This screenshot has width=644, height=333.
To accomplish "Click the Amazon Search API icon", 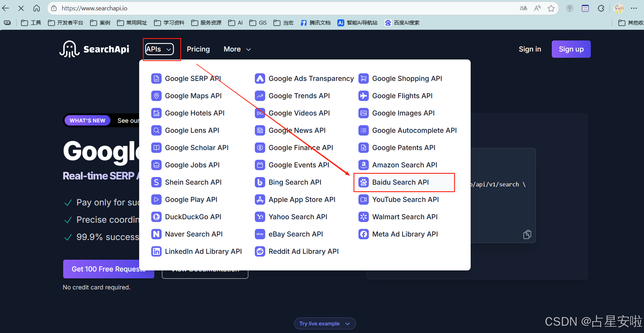I will (x=364, y=165).
